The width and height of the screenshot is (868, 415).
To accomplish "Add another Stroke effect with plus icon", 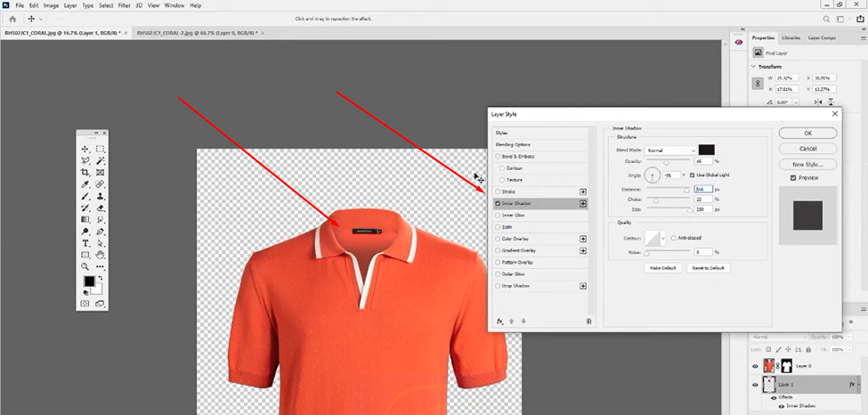I will (583, 191).
